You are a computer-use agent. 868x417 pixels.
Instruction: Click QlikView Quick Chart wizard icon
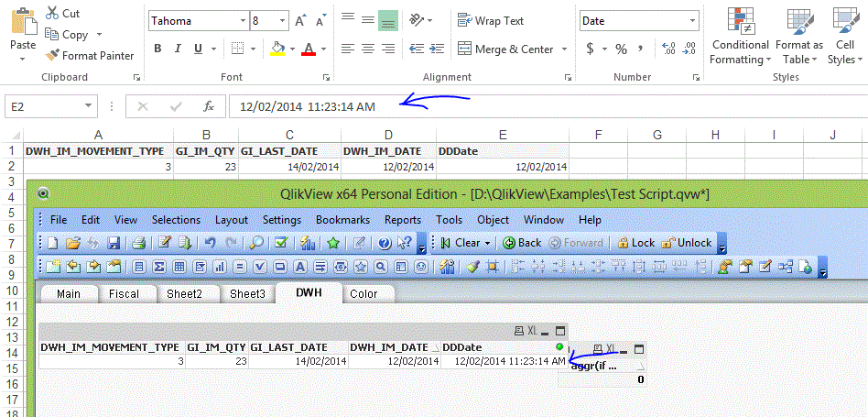308,243
